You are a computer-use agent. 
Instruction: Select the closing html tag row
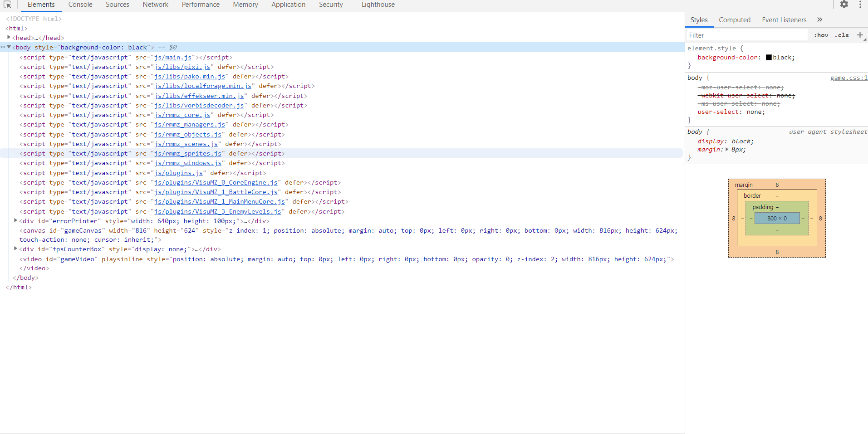coord(19,287)
